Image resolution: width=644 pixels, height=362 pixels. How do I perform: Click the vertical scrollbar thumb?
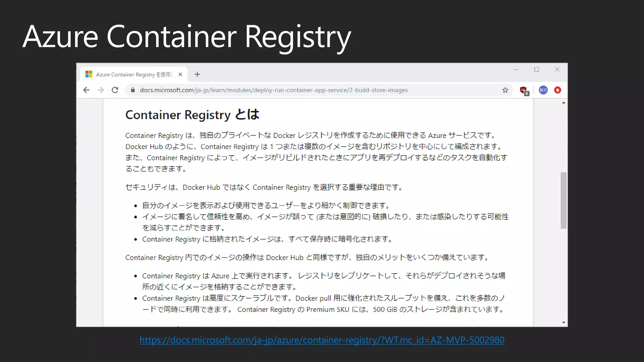tap(563, 200)
